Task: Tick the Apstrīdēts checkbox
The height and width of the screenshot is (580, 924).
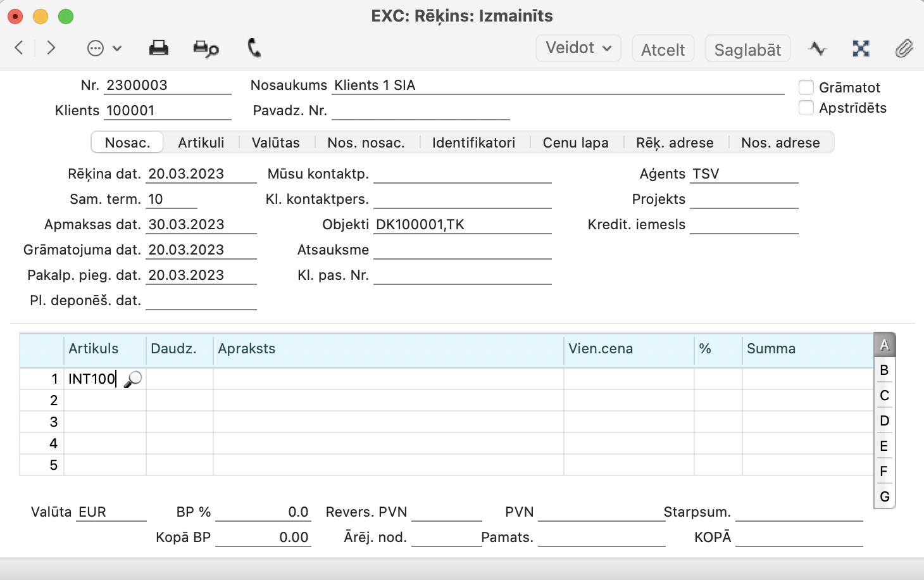Action: tap(806, 108)
